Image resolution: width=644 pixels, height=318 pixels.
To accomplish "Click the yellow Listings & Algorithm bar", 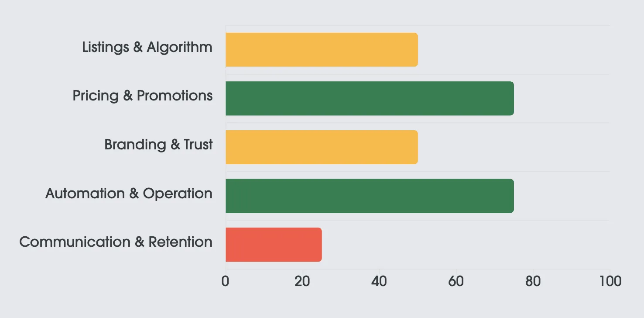I will pyautogui.click(x=322, y=50).
